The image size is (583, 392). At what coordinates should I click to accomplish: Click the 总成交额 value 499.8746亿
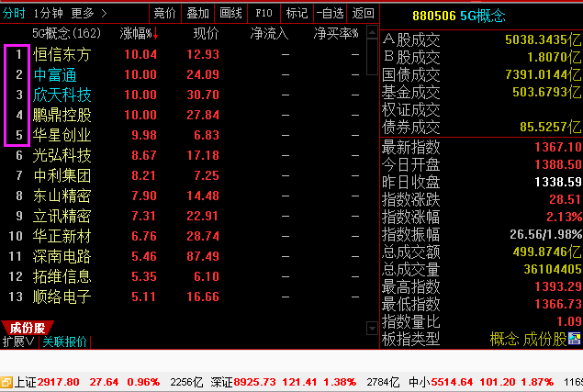(547, 252)
